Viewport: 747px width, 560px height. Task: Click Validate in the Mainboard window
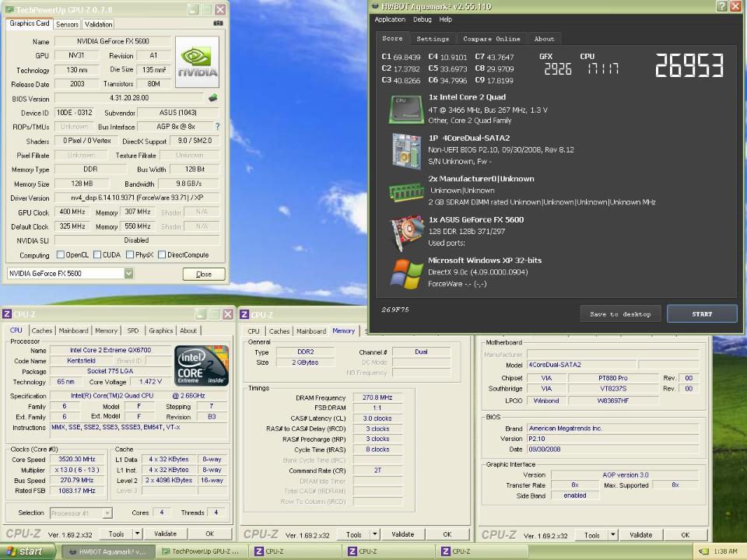tap(640, 535)
